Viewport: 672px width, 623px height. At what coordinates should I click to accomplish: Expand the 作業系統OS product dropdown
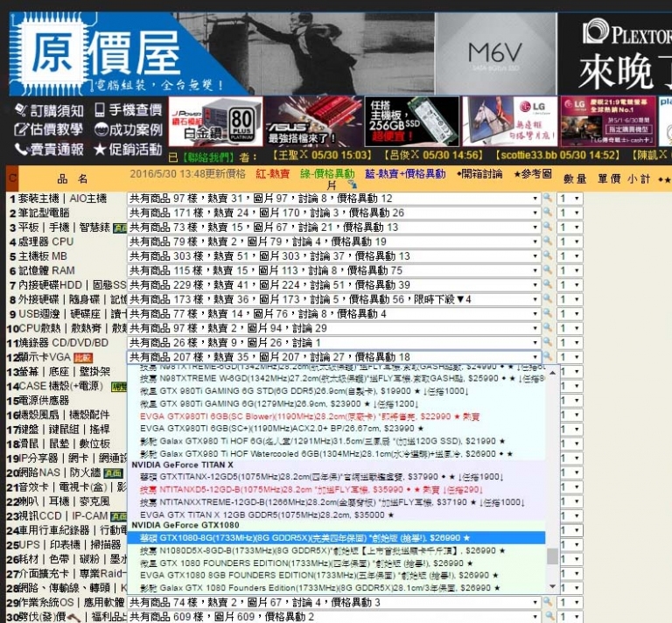pyautogui.click(x=334, y=602)
